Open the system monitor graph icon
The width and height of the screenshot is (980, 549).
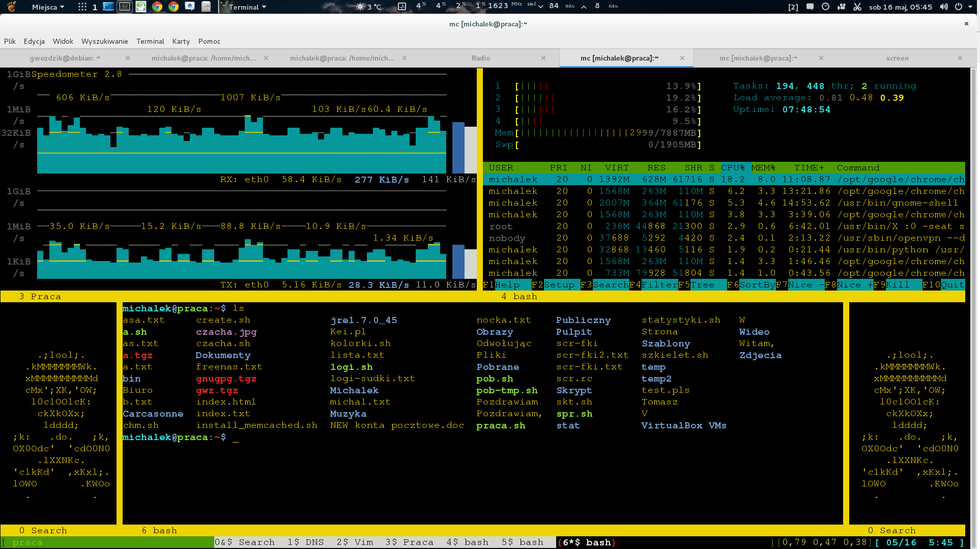coord(401,7)
